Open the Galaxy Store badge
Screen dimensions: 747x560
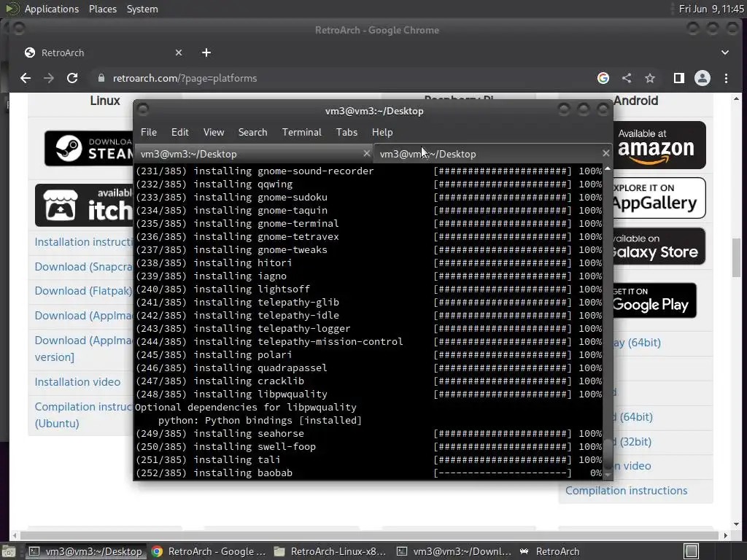click(x=659, y=246)
